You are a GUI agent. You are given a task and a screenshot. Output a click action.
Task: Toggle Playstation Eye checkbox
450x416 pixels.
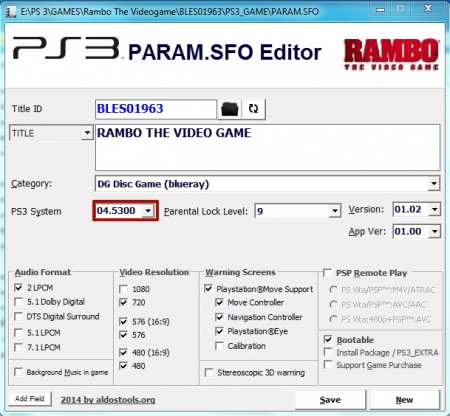(219, 331)
